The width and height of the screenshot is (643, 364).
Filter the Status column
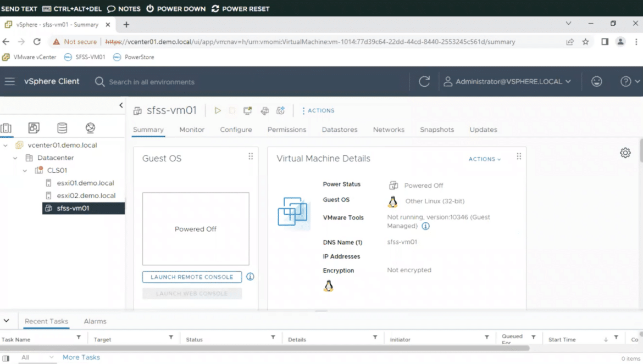pos(273,338)
